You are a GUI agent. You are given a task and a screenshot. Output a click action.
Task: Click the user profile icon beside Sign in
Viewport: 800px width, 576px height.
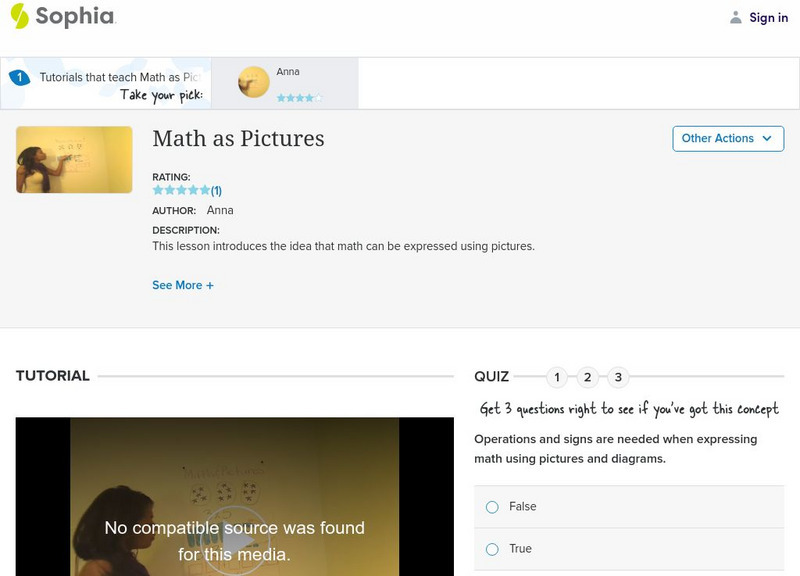[736, 18]
